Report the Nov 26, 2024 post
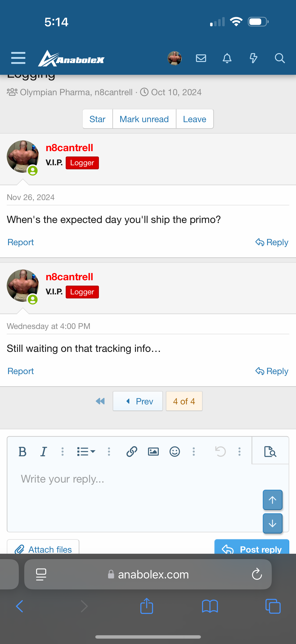Viewport: 296px width, 644px height. coord(20,242)
